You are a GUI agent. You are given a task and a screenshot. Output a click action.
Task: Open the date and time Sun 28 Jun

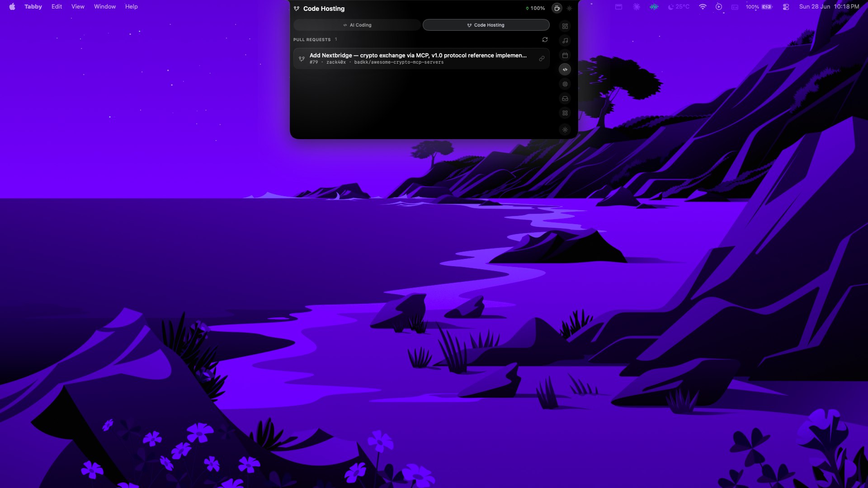[829, 7]
